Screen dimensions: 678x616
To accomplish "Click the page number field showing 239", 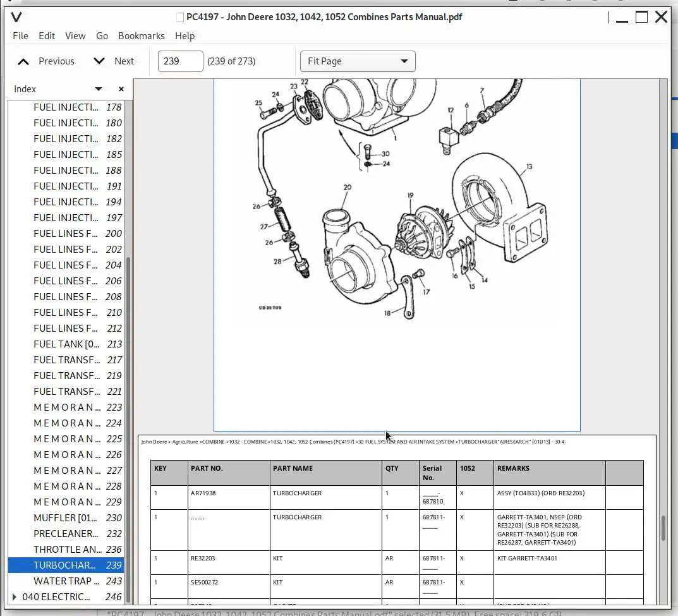I will 180,61.
